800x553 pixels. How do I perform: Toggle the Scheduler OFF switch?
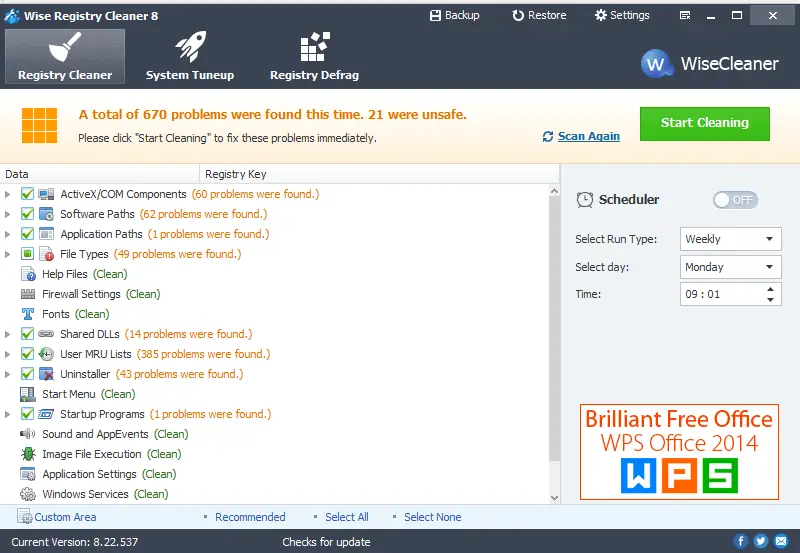(x=735, y=200)
